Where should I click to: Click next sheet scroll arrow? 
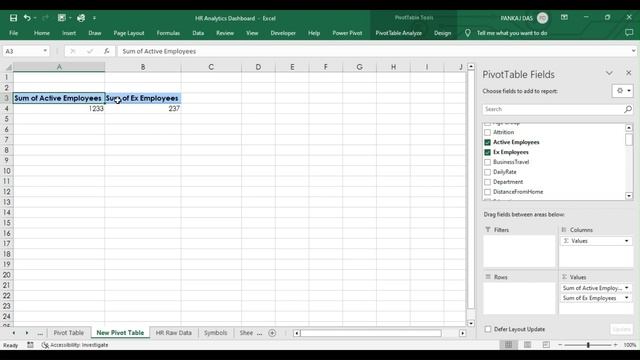tap(27, 333)
